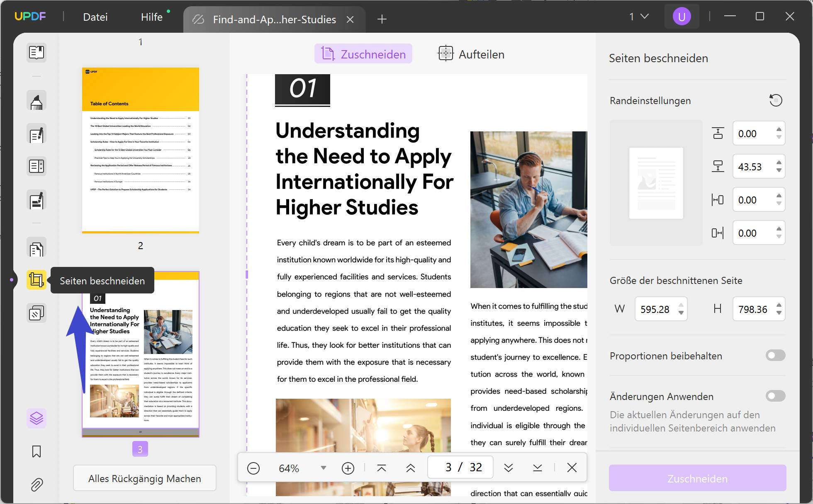The width and height of the screenshot is (813, 504).
Task: Open the Edit PDF tool
Action: [37, 134]
